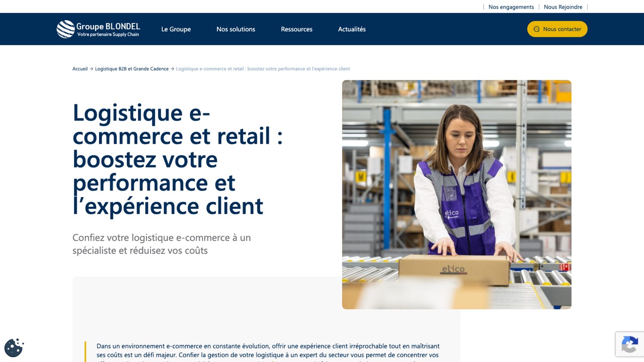
Task: Go to Accueil in the breadcrumb
Action: 80,69
